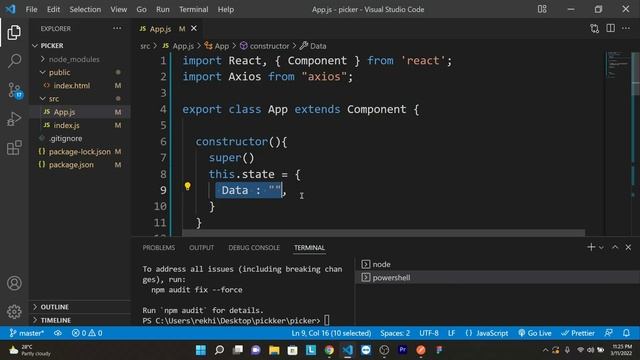This screenshot has height=360, width=640.
Task: Open File Explorer from the taskbar
Action: click(274, 350)
